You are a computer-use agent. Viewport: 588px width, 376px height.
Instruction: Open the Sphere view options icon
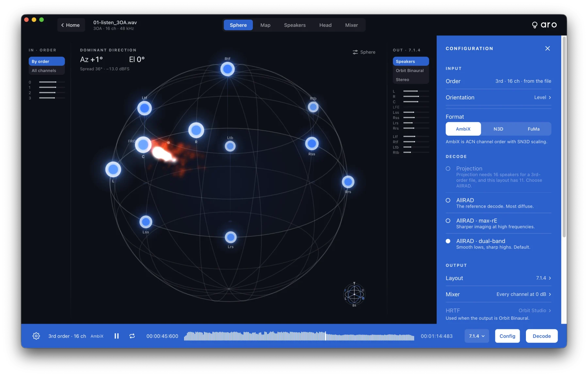[355, 52]
